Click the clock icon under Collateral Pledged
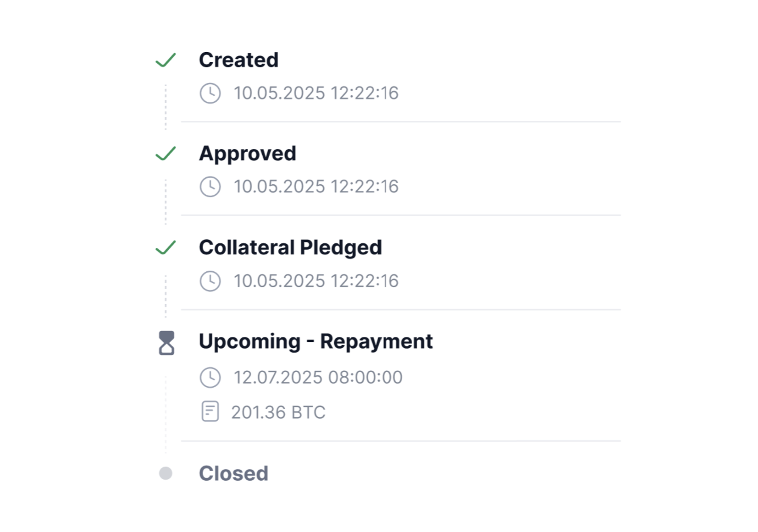The image size is (758, 532). (x=210, y=281)
